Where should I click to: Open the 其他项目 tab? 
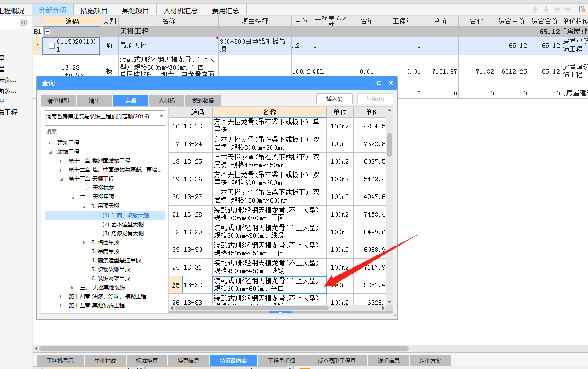[136, 10]
